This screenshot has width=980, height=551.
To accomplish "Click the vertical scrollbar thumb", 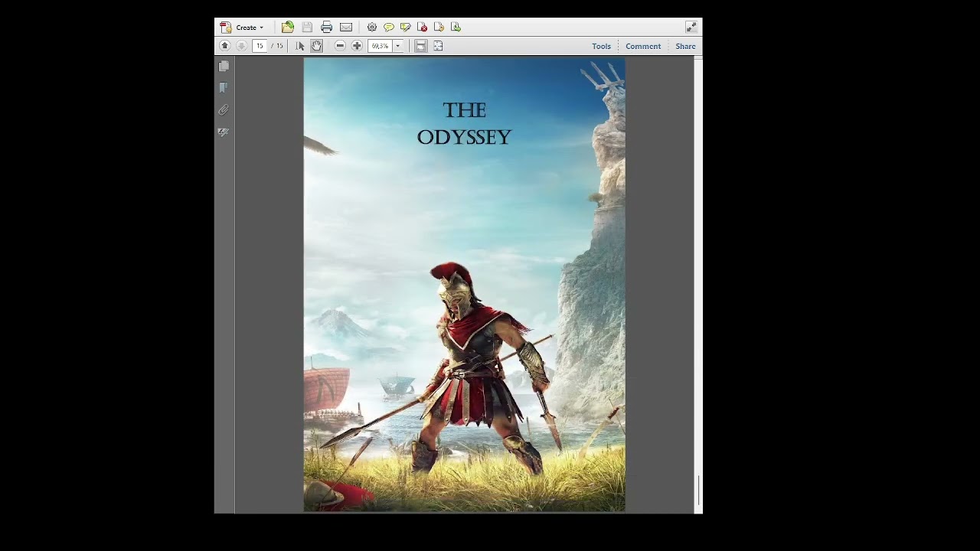I will (698, 490).
